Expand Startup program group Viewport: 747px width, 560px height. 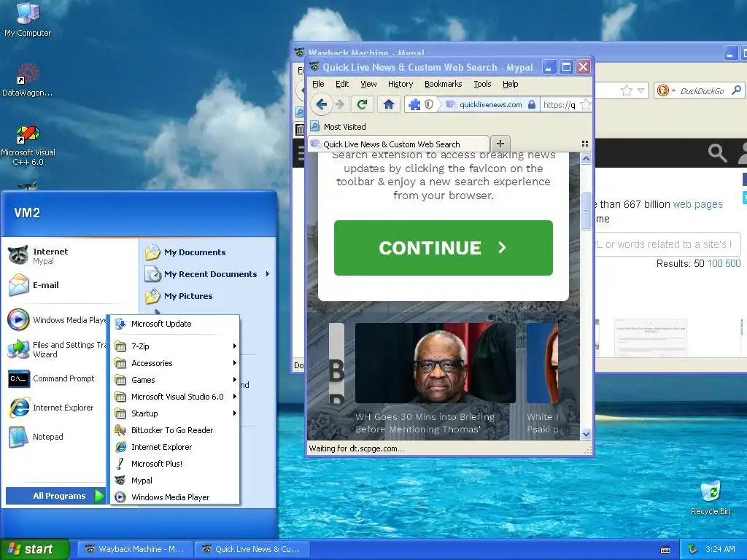coord(175,413)
